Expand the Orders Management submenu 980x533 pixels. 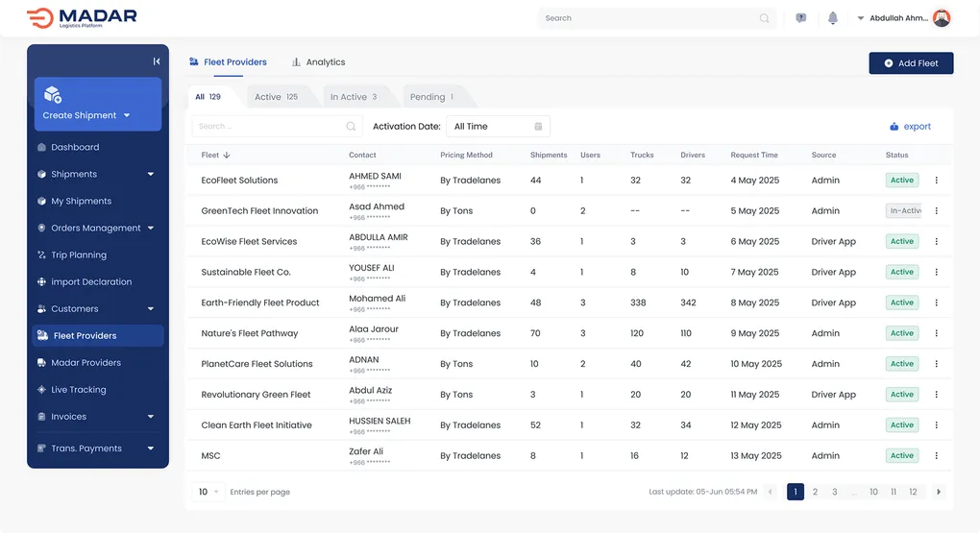[151, 229]
